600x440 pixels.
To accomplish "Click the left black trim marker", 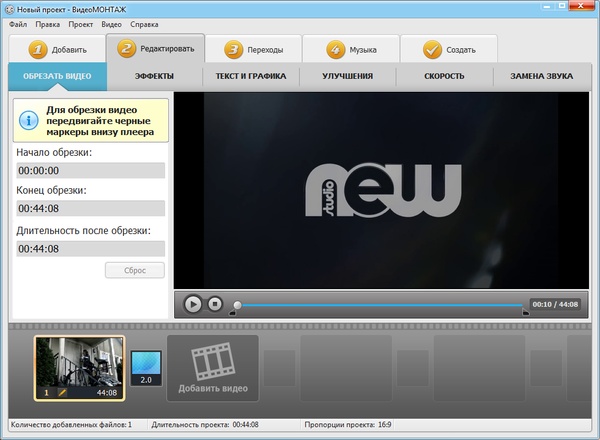I will pyautogui.click(x=233, y=313).
